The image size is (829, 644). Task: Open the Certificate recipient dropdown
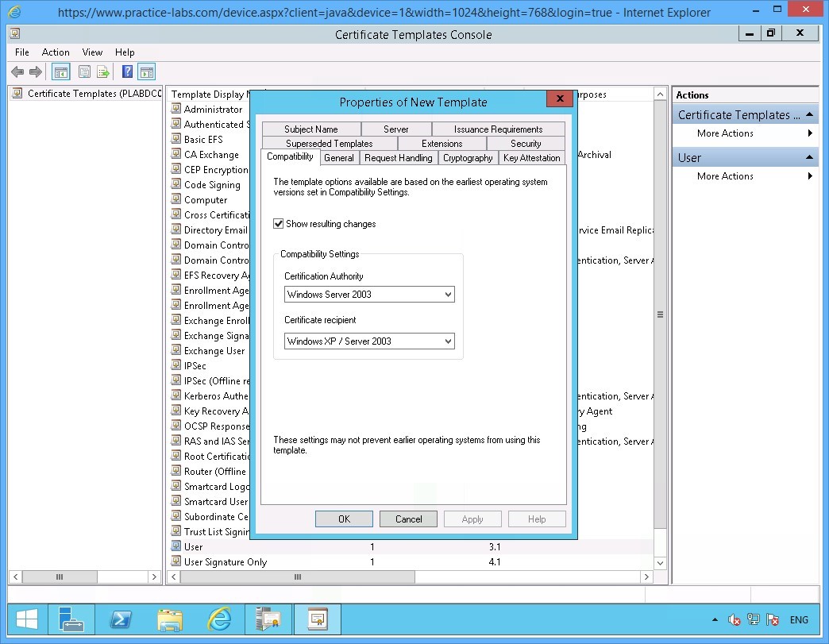(x=449, y=341)
